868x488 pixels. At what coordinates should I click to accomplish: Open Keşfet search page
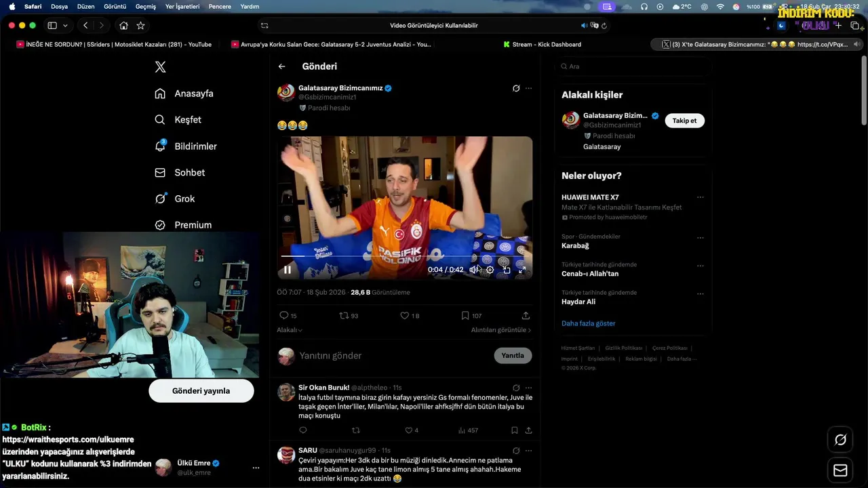[178, 119]
